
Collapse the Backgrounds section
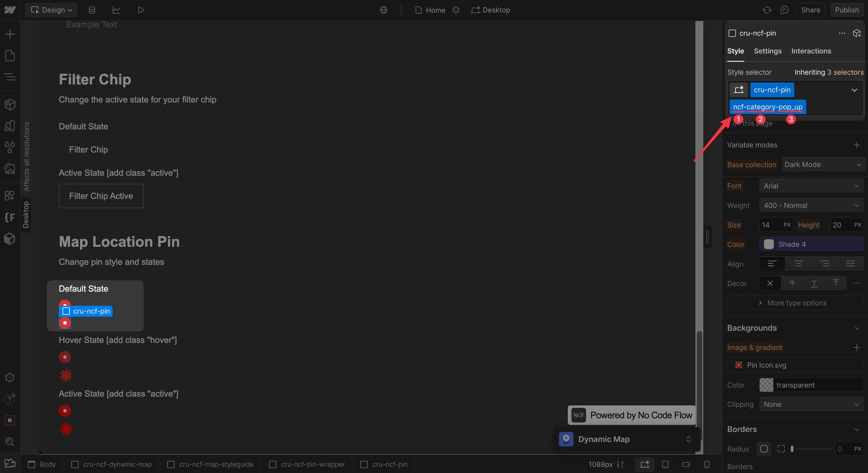(857, 328)
